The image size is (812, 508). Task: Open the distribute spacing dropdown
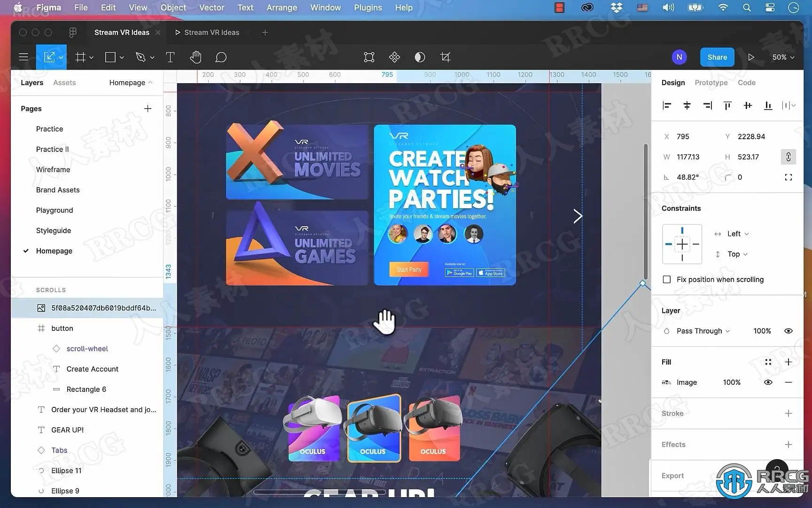[789, 105]
